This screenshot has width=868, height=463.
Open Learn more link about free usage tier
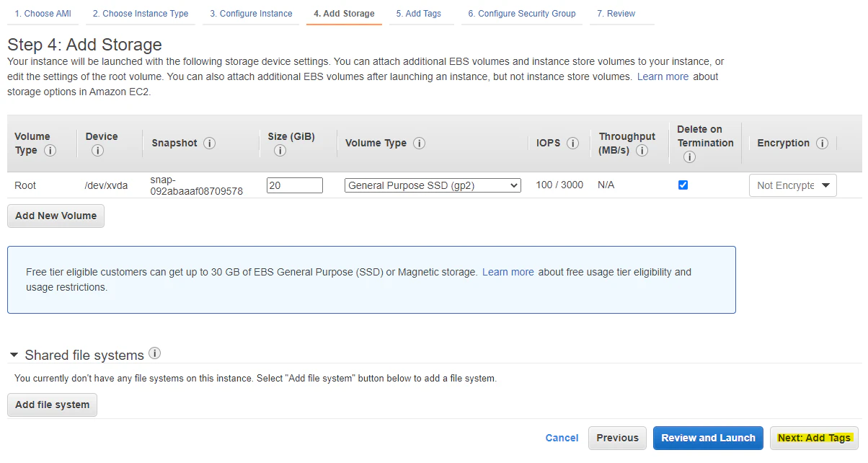click(x=508, y=272)
